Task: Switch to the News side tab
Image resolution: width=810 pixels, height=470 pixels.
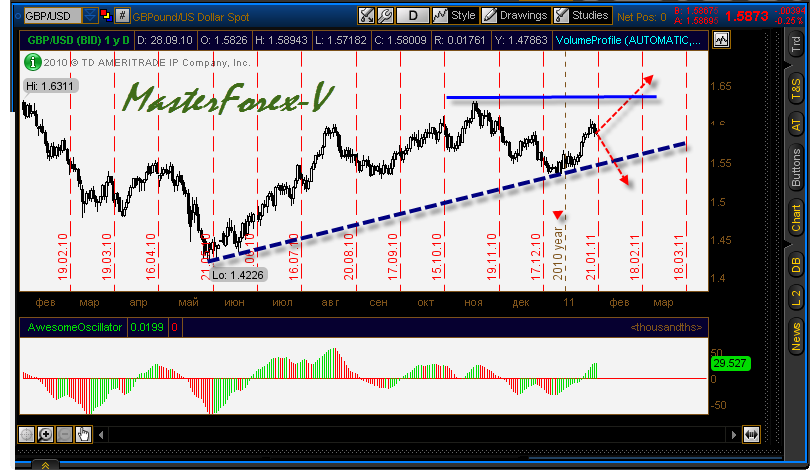Action: (x=796, y=335)
